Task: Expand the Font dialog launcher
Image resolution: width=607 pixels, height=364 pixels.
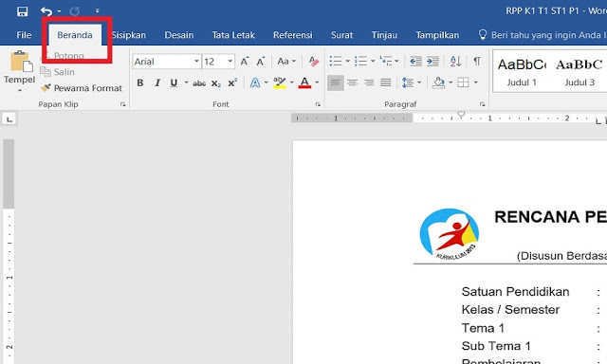Action: coord(318,104)
